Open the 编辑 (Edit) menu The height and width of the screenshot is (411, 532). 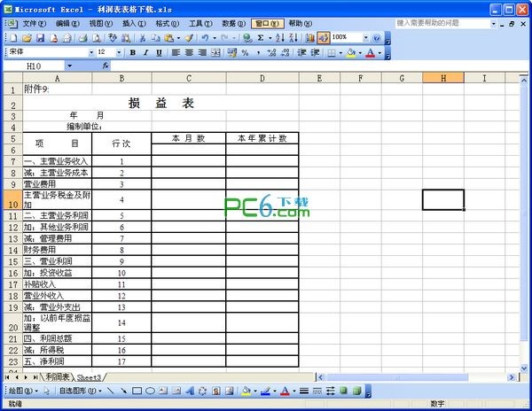[x=67, y=24]
